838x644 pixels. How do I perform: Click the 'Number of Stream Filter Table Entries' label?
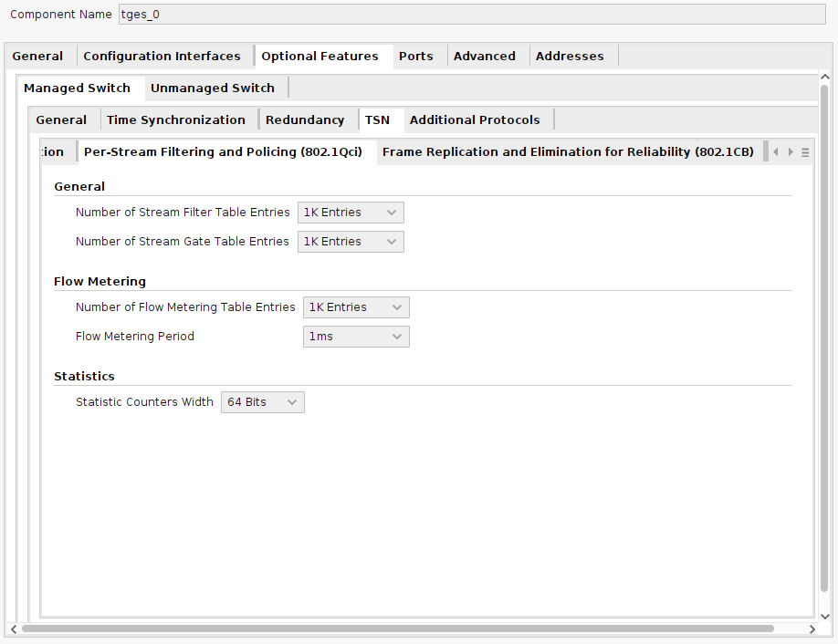[x=183, y=213]
